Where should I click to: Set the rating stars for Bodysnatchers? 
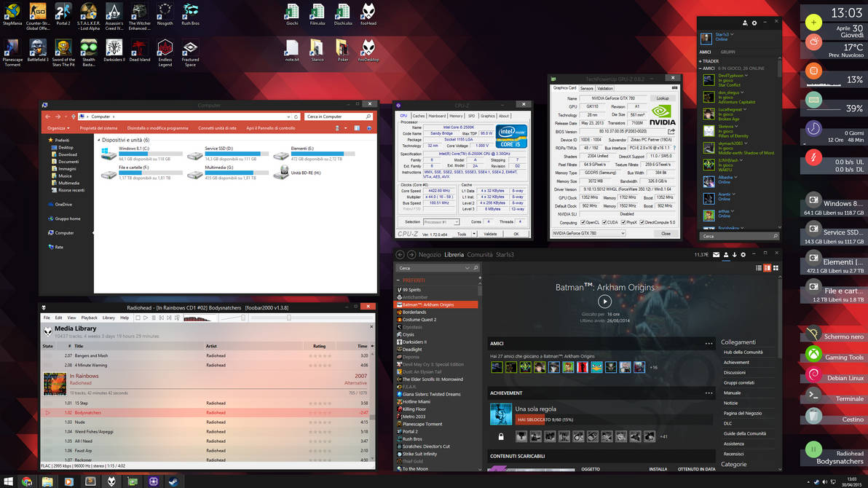tap(320, 412)
